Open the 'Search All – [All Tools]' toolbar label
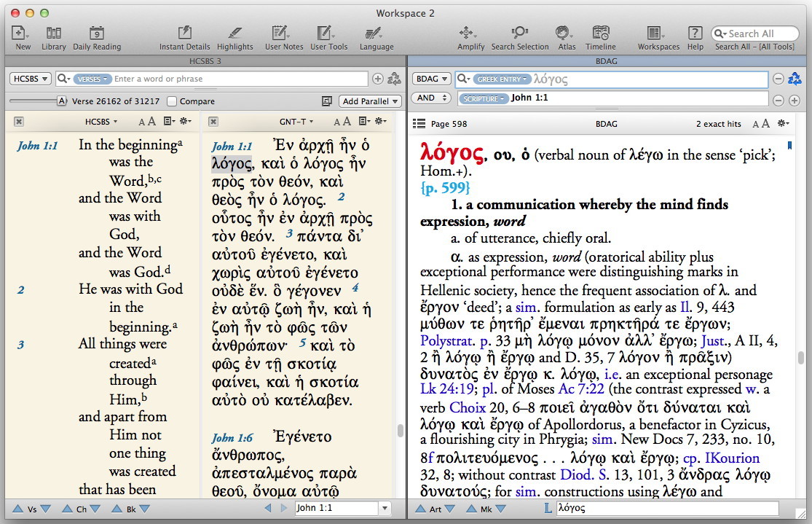The image size is (812, 524). [754, 47]
